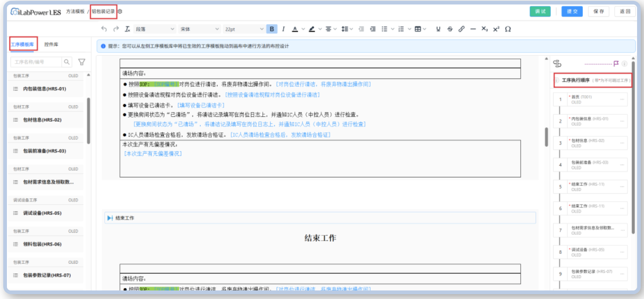Click the redo arrow in the toolbar
This screenshot has height=299, width=644.
click(x=116, y=29)
